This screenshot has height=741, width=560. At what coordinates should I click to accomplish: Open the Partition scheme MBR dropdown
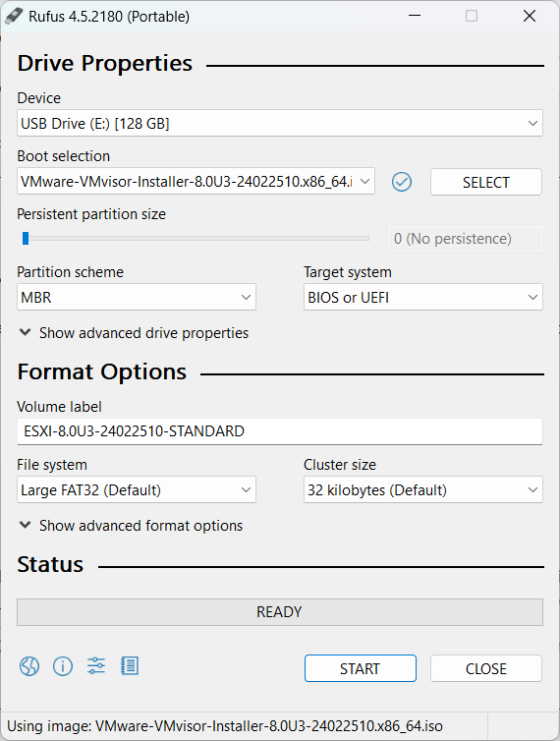tap(137, 297)
